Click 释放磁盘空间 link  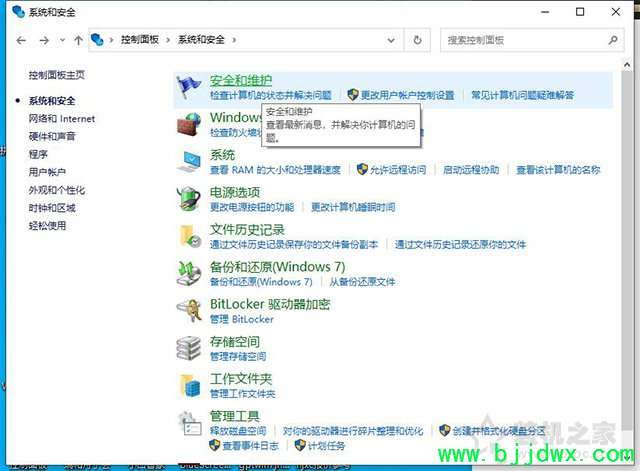pos(238,431)
